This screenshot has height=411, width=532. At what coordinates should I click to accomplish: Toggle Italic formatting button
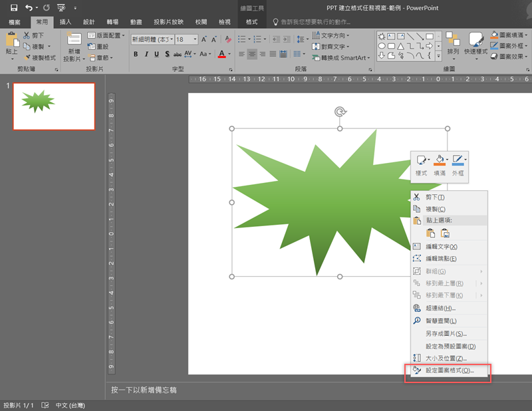146,55
